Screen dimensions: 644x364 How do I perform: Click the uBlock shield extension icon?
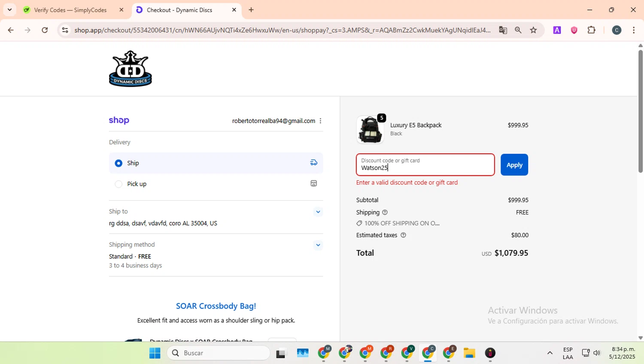(x=574, y=30)
